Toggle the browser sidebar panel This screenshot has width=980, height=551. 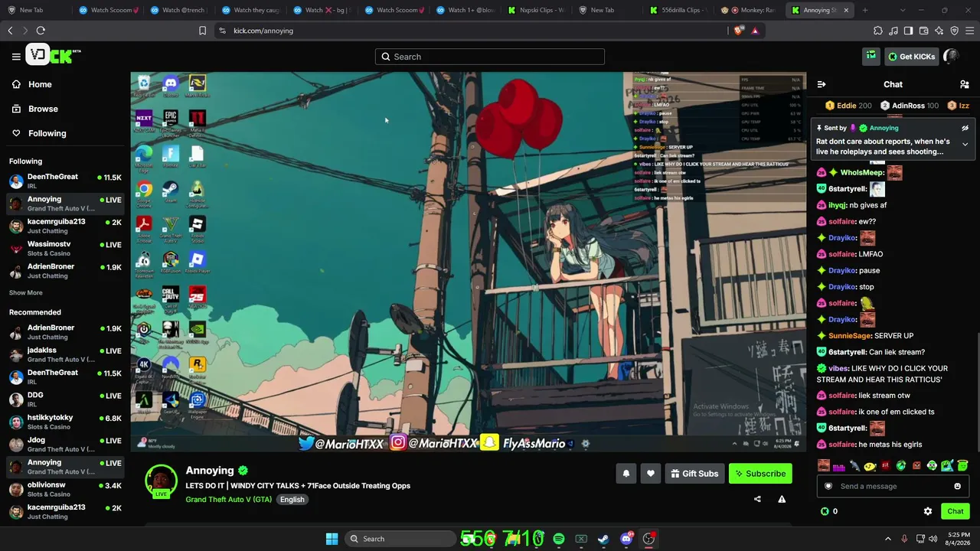click(909, 31)
